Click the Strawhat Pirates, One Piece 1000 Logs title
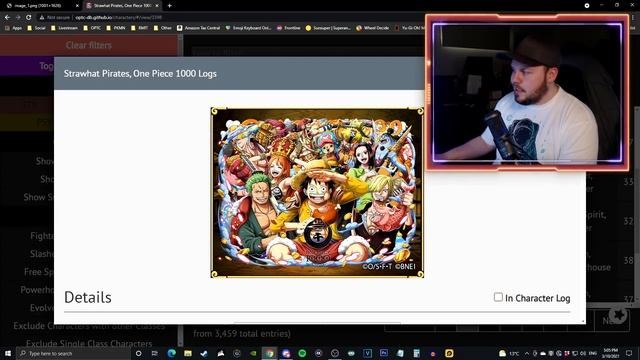Viewport: 640px width, 360px height. pos(140,74)
